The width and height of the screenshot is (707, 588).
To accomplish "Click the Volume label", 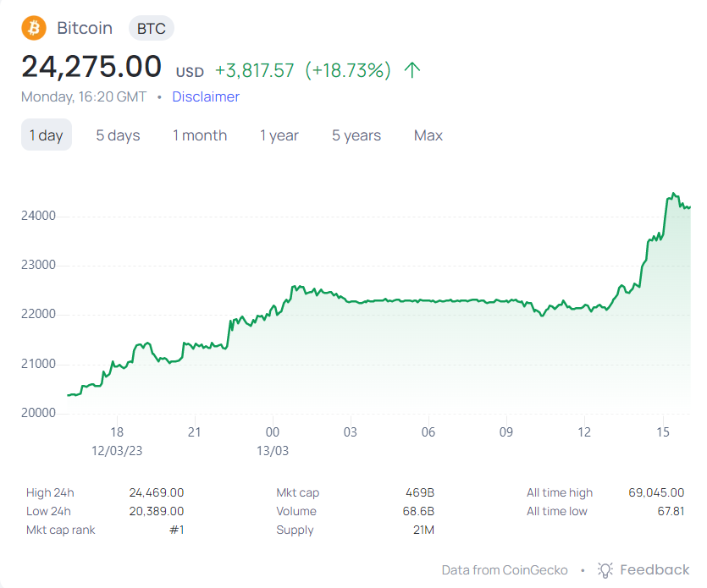I will pyautogui.click(x=296, y=511).
